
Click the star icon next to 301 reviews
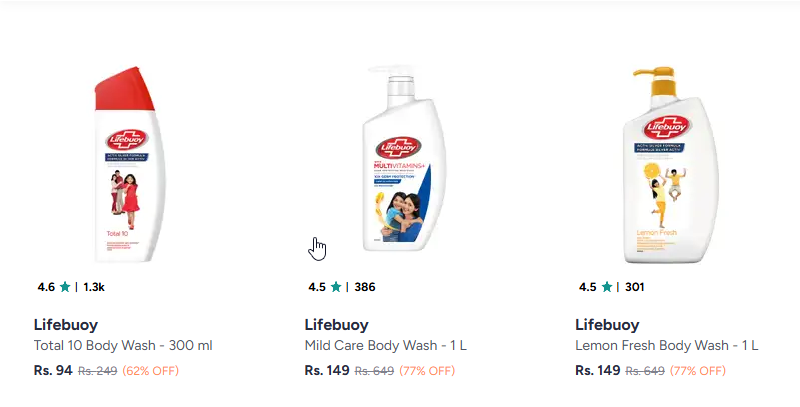pyautogui.click(x=607, y=287)
